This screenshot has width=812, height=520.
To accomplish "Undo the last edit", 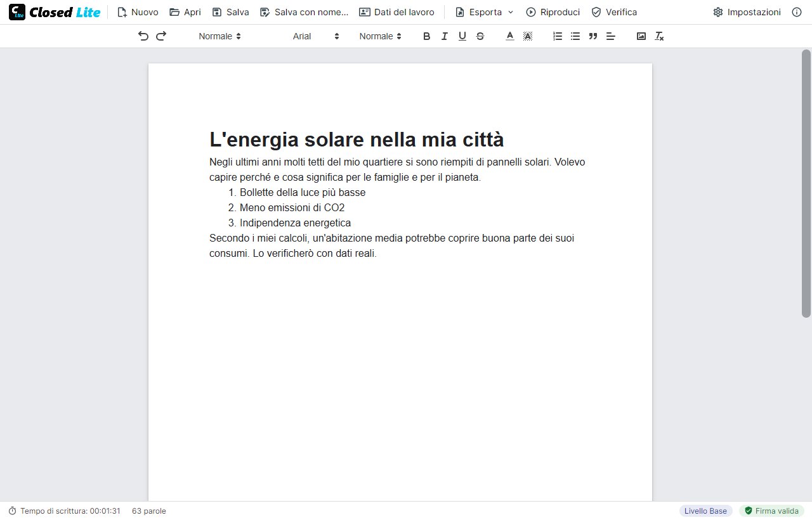I will [143, 36].
